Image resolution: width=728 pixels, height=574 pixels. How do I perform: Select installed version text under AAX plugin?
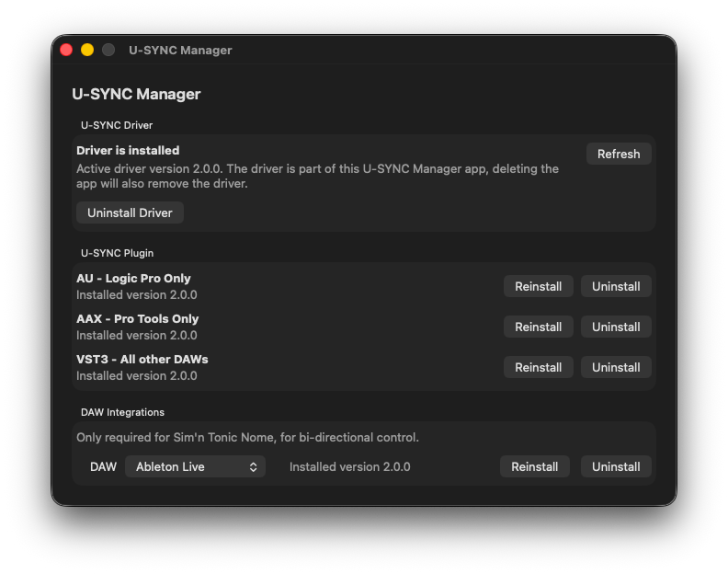coord(136,335)
